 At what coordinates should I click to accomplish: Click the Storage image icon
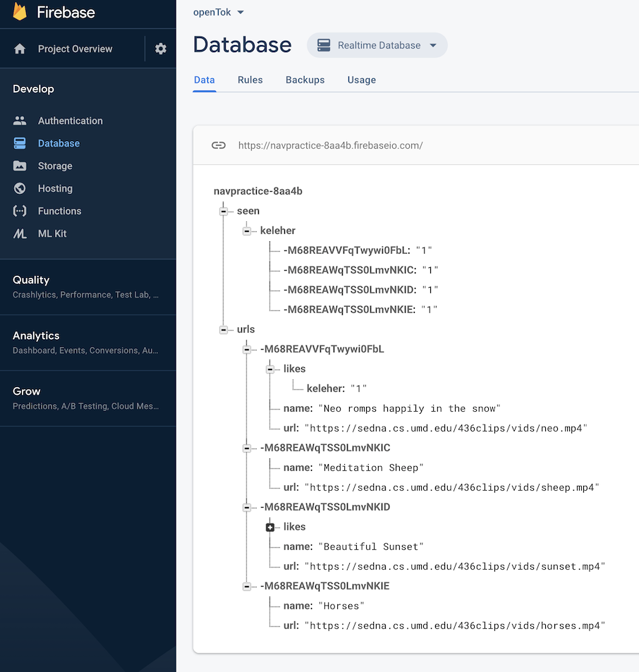pos(20,166)
